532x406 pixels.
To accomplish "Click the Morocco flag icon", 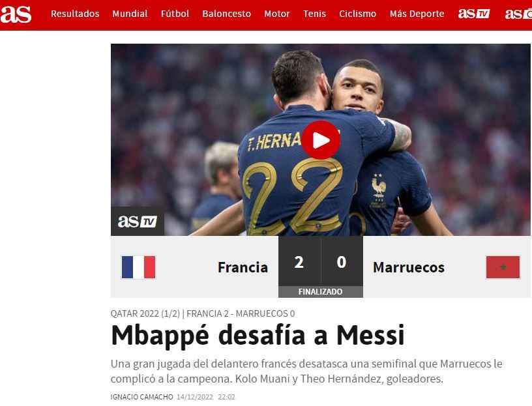I will 503,267.
